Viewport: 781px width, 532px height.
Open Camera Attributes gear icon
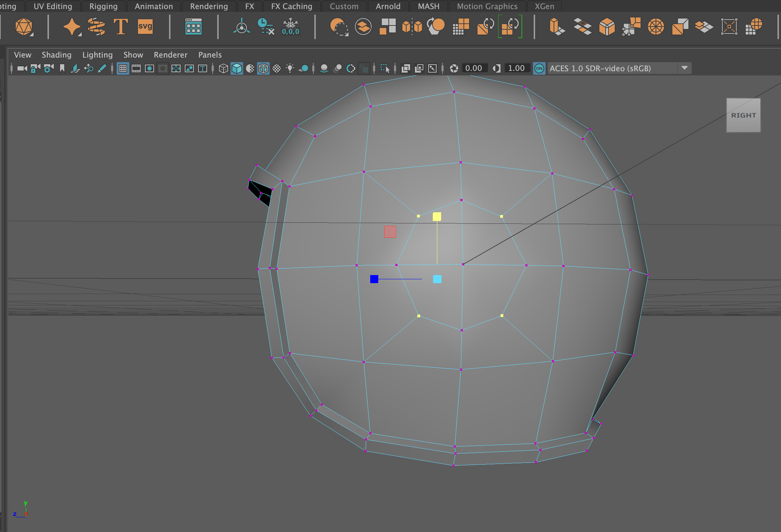(49, 68)
